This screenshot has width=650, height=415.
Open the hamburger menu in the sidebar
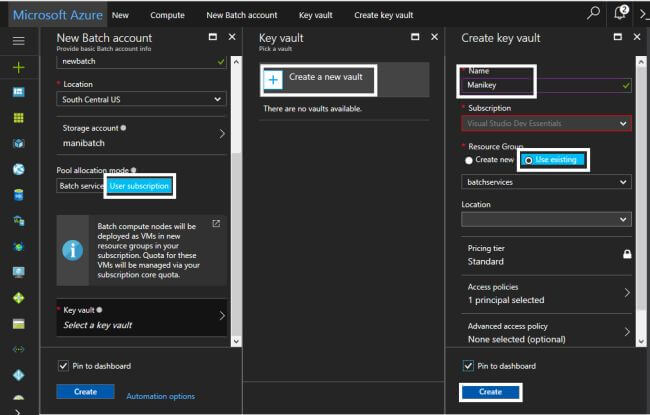coord(19,41)
